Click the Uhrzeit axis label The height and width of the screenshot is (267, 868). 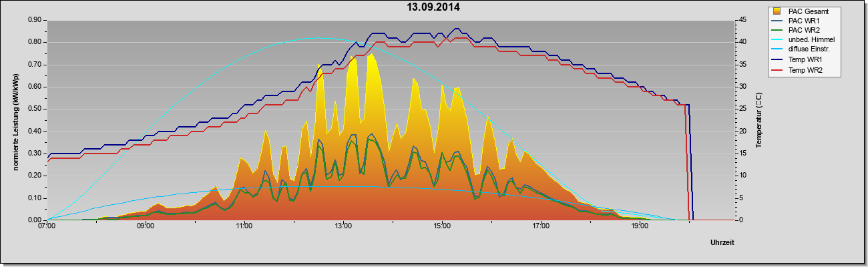click(722, 243)
